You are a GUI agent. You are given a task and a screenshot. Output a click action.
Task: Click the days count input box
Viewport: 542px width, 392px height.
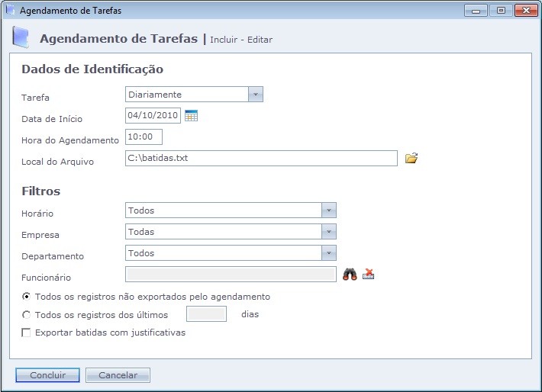(206, 314)
